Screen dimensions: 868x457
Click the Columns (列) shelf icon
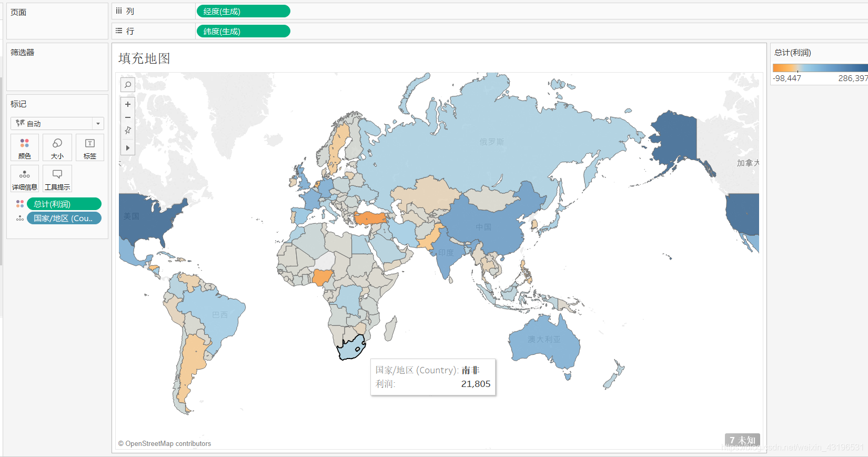(119, 11)
